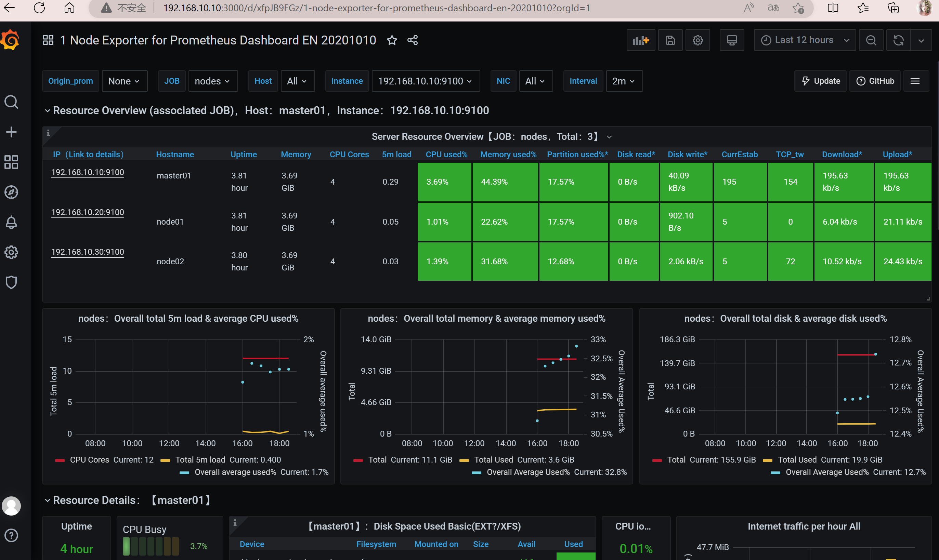Screen dimensions: 939x560
Task: Click the add panel icon
Action: coord(640,40)
